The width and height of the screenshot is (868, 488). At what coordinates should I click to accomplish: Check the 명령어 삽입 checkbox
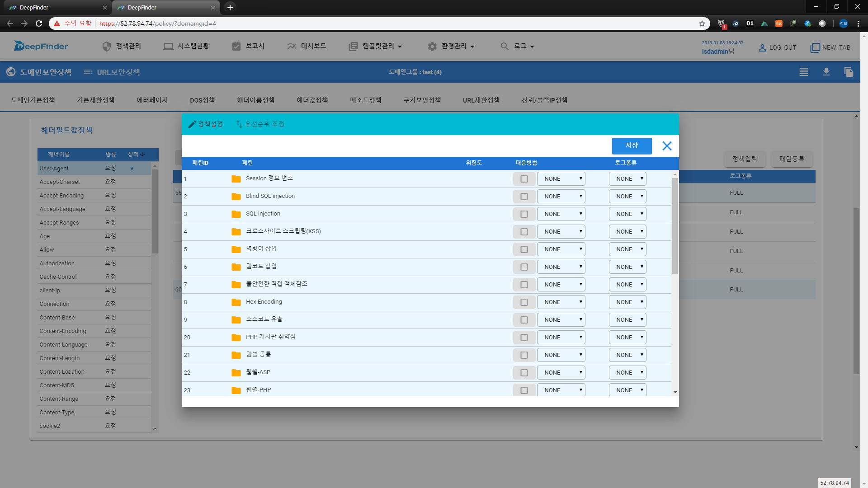click(524, 249)
